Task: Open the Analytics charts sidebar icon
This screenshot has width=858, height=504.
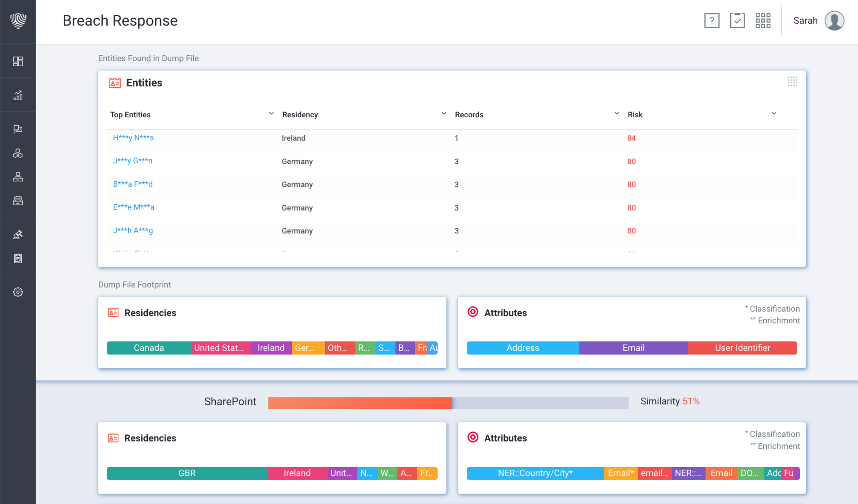Action: click(x=18, y=94)
